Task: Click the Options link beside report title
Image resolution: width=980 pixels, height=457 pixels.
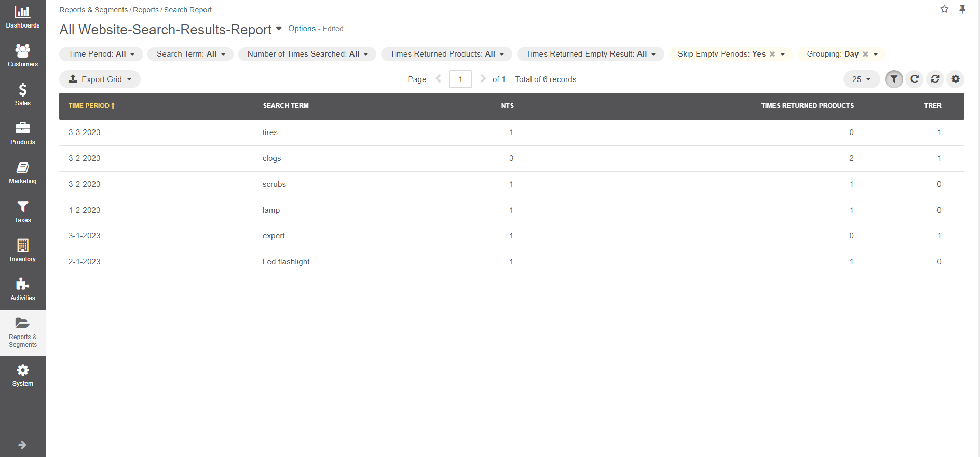Action: click(x=302, y=29)
